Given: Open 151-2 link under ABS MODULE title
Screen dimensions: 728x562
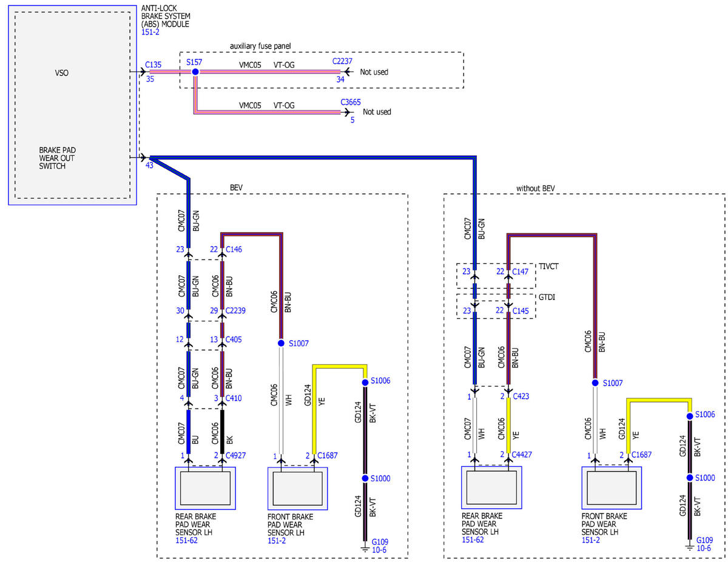Looking at the screenshot, I should [150, 33].
